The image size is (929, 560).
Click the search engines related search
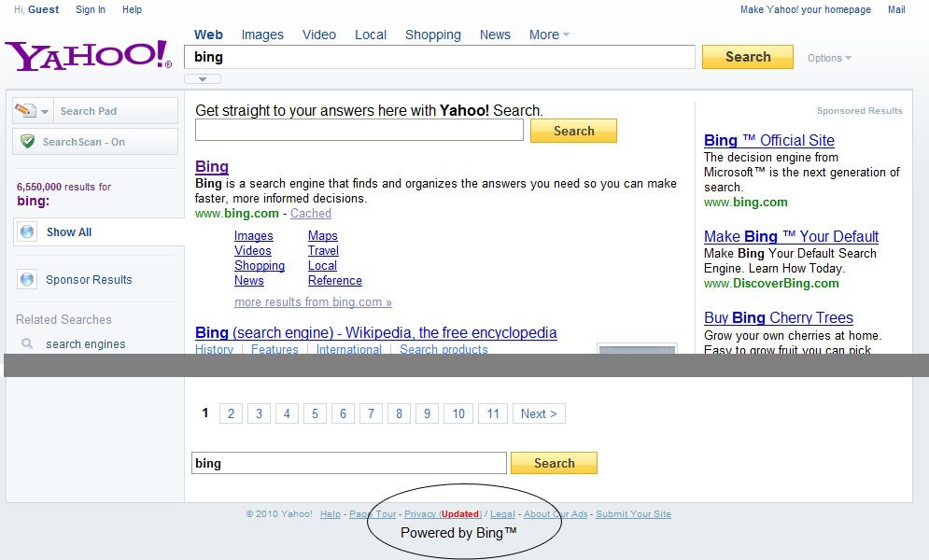click(86, 343)
